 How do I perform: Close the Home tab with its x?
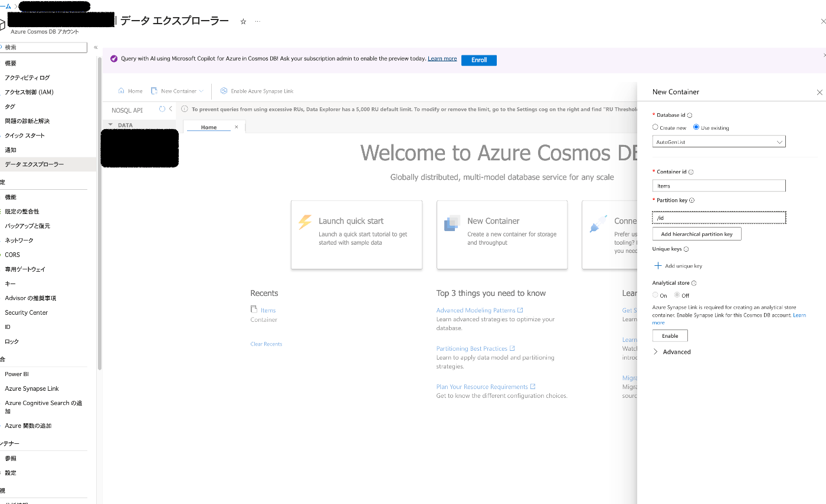237,127
